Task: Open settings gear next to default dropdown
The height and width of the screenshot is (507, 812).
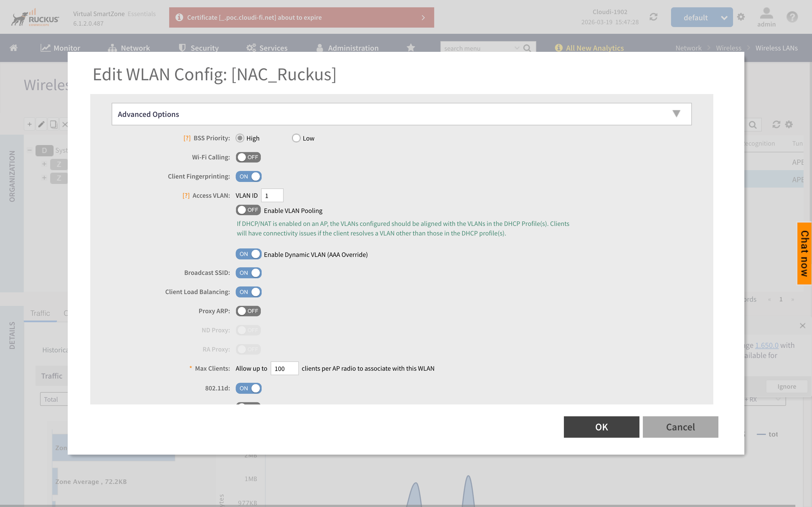Action: click(741, 17)
